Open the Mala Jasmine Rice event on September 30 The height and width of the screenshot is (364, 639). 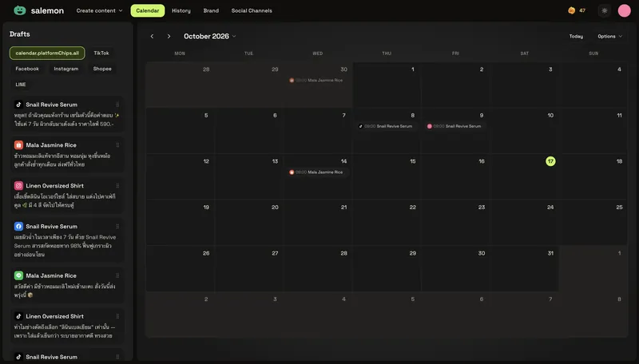(x=317, y=80)
